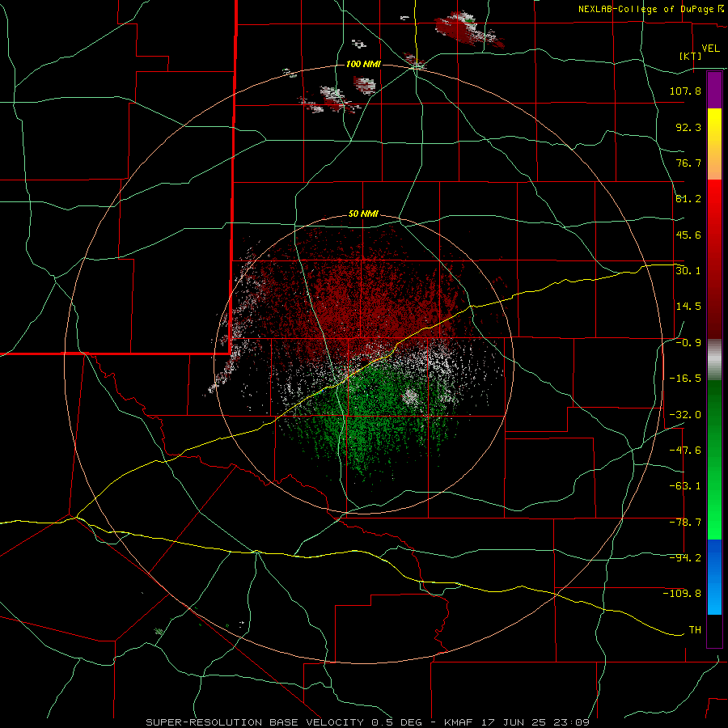Viewport: 728px width, 728px height.
Task: Click the VEL legend title
Action: [710, 49]
